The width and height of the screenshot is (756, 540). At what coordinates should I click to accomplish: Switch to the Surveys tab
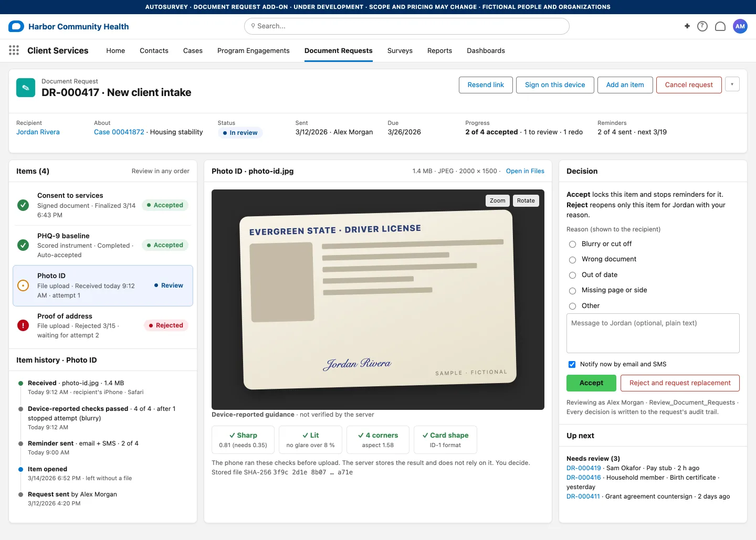coord(400,51)
